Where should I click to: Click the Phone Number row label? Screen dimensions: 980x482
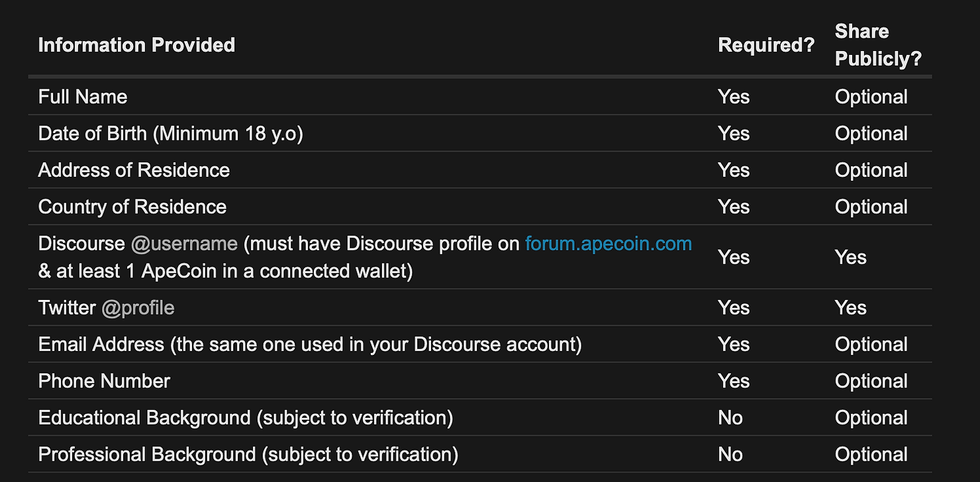tap(104, 381)
